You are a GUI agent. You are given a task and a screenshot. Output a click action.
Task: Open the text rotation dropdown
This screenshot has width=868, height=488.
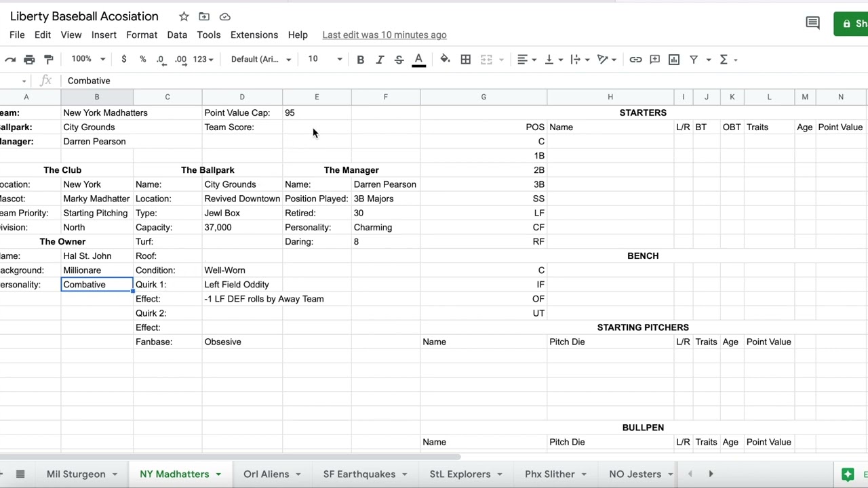606,60
